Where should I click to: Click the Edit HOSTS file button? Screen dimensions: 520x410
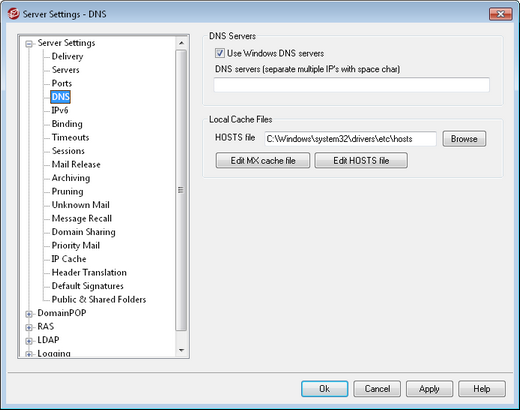pyautogui.click(x=361, y=161)
